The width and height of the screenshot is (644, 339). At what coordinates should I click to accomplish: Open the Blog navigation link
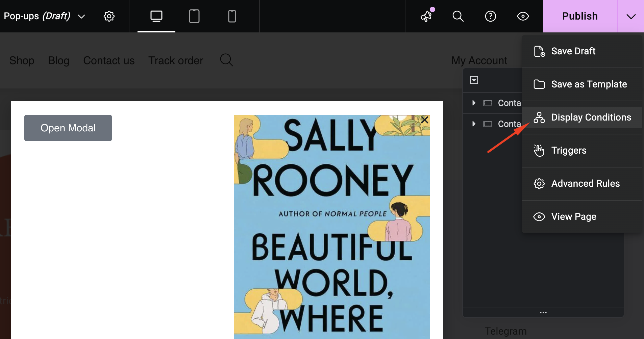(x=59, y=60)
